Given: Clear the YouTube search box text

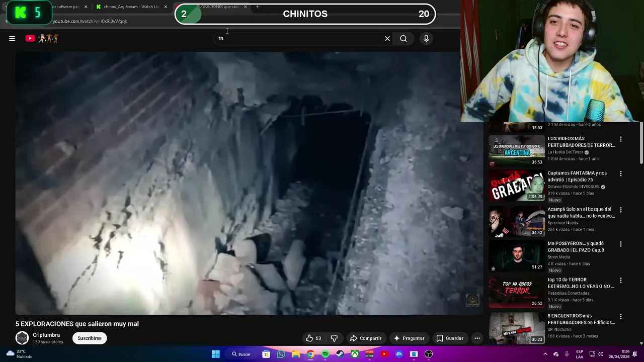Looking at the screenshot, I should 387,38.
